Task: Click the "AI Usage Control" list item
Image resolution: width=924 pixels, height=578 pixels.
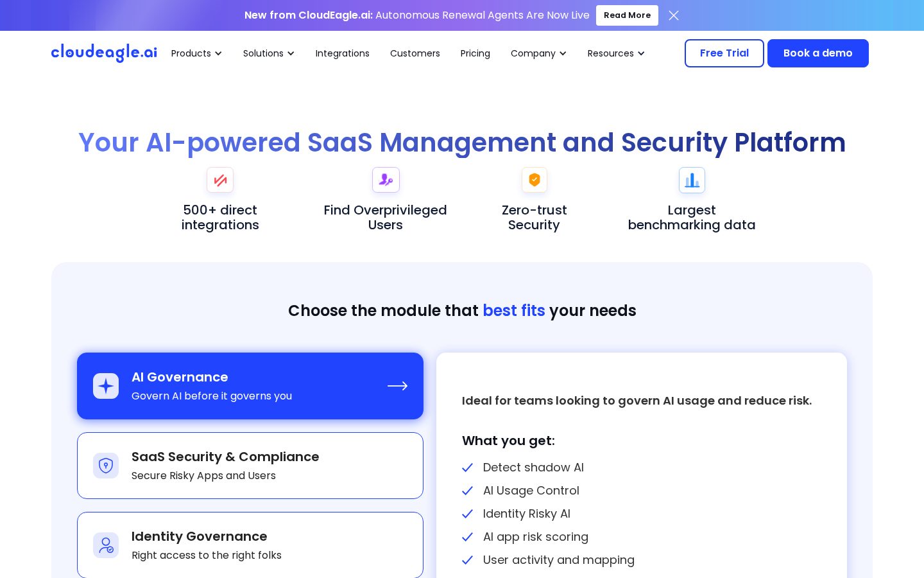Action: click(531, 491)
